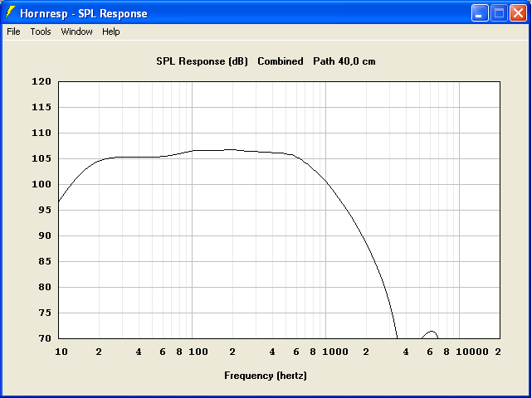Minimize the Hornresp SPL Response window
Viewport: 532px width, 398px height.
tap(480, 13)
